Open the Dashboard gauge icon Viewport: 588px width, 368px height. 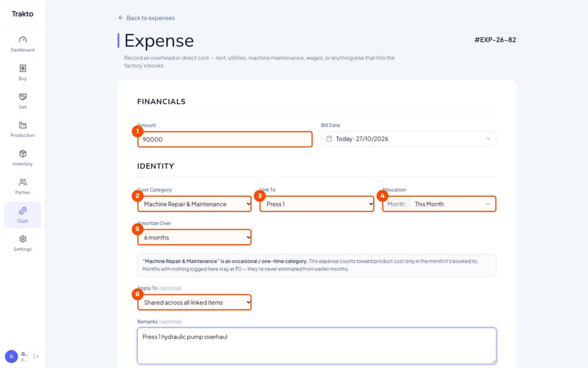coord(23,40)
